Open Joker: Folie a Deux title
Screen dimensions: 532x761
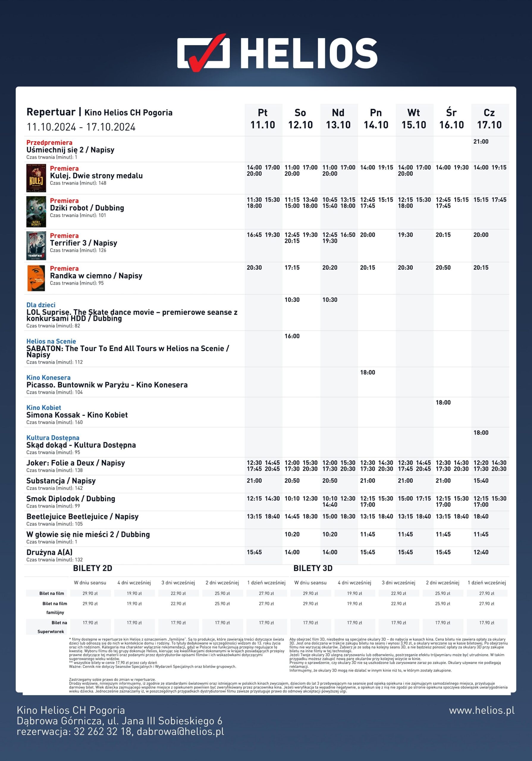click(76, 463)
